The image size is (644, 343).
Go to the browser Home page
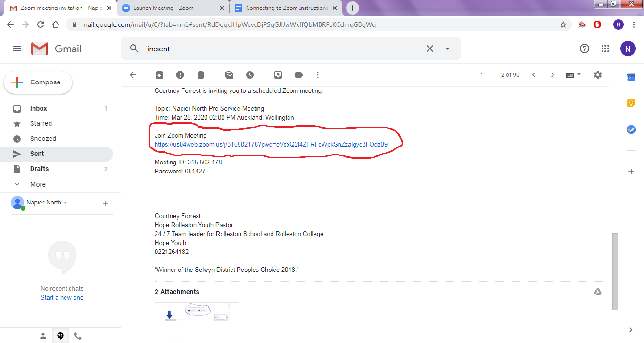[56, 24]
